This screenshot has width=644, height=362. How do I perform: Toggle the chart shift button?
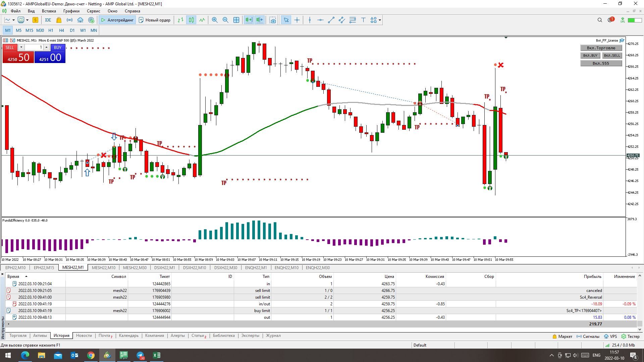tap(260, 20)
